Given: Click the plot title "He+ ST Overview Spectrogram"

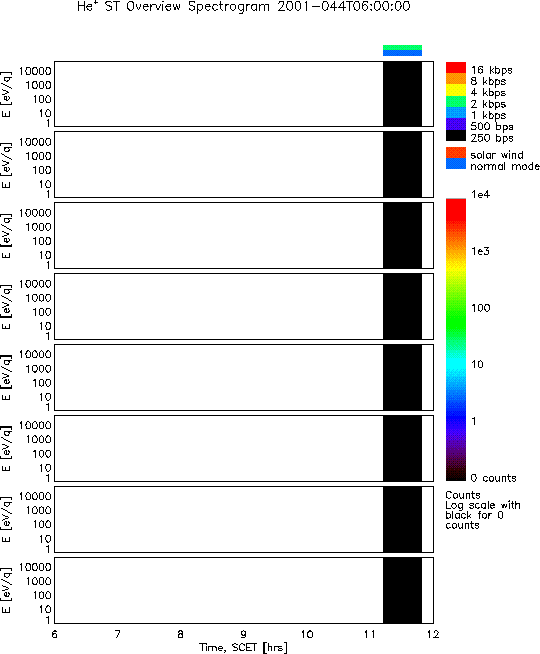Looking at the screenshot, I should pos(173,7).
